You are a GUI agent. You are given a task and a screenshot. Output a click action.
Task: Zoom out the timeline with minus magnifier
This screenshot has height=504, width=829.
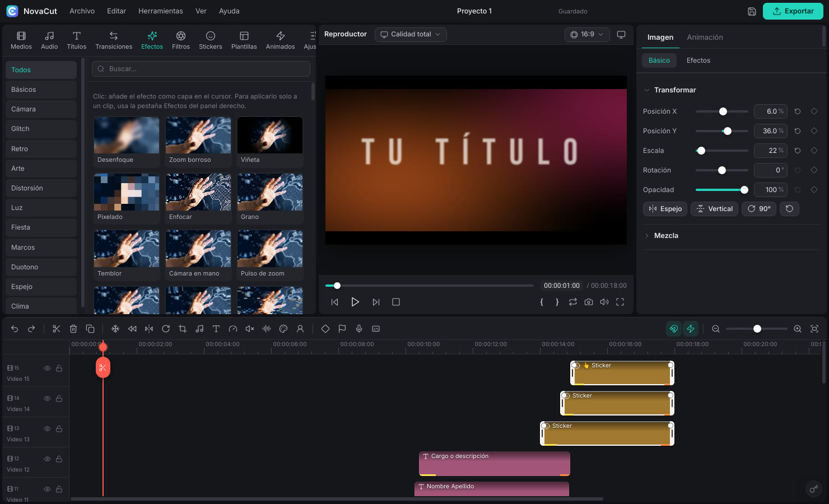coord(716,329)
